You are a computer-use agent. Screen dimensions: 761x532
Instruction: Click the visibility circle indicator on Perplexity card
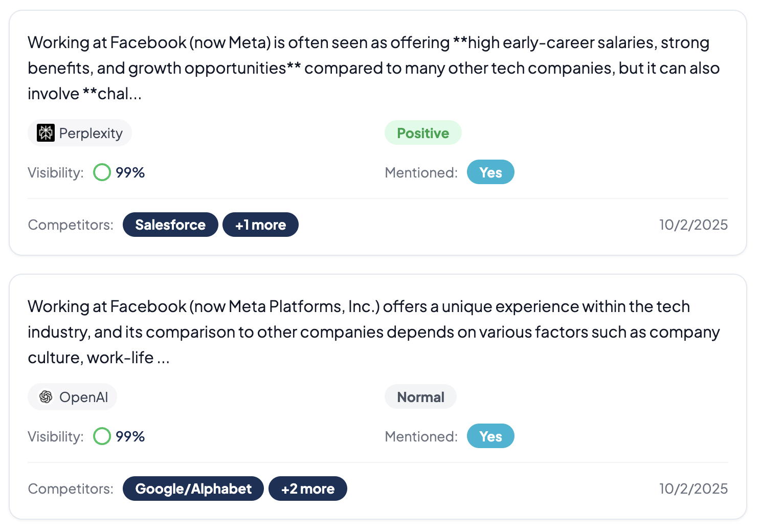click(x=102, y=172)
